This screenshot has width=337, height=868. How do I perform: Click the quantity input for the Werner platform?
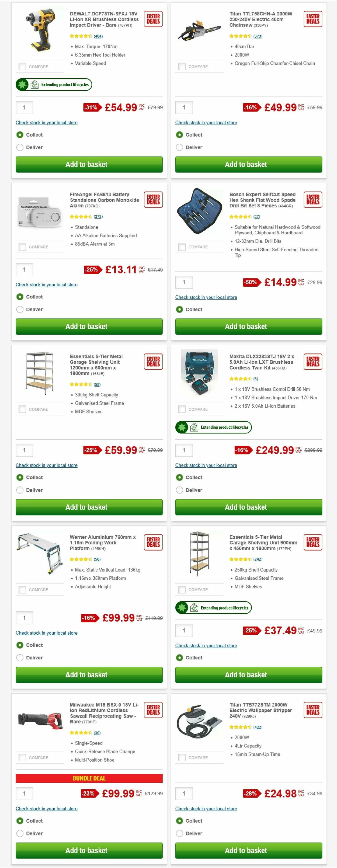coord(24,618)
